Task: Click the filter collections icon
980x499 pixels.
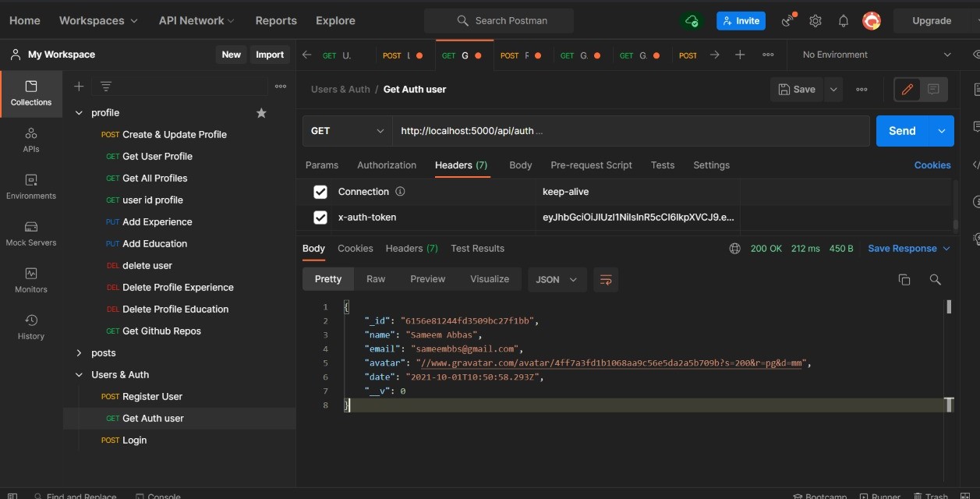Action: pyautogui.click(x=106, y=87)
